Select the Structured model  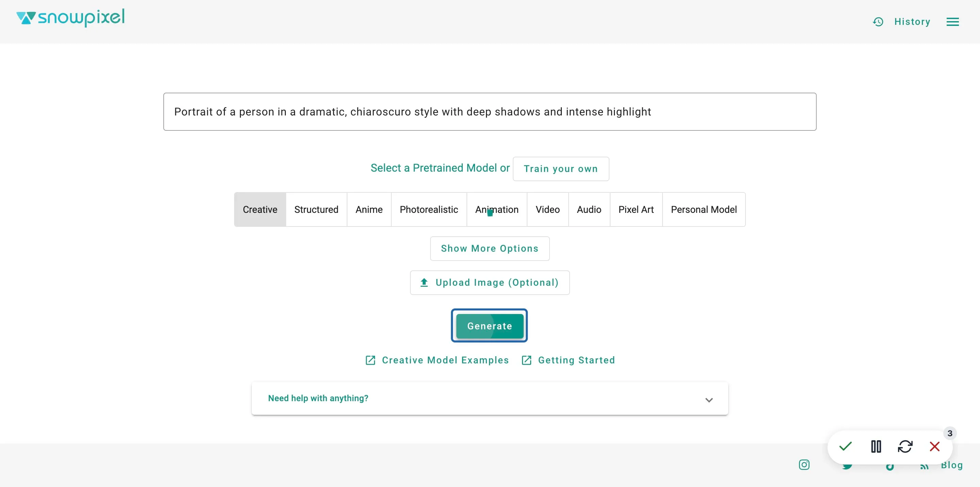tap(316, 209)
